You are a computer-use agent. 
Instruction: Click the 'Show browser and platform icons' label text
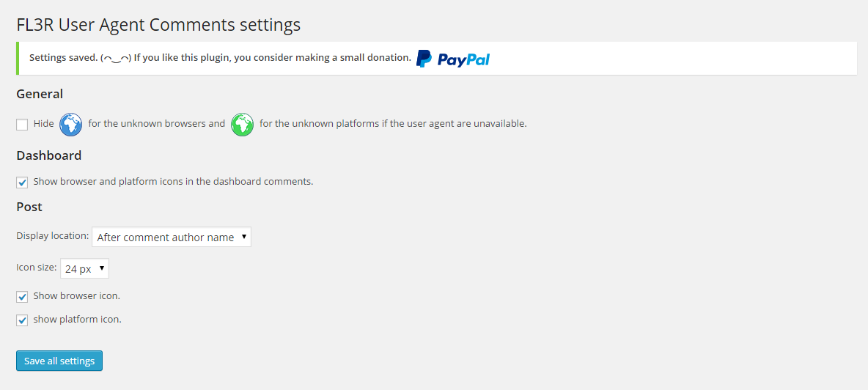coord(173,181)
